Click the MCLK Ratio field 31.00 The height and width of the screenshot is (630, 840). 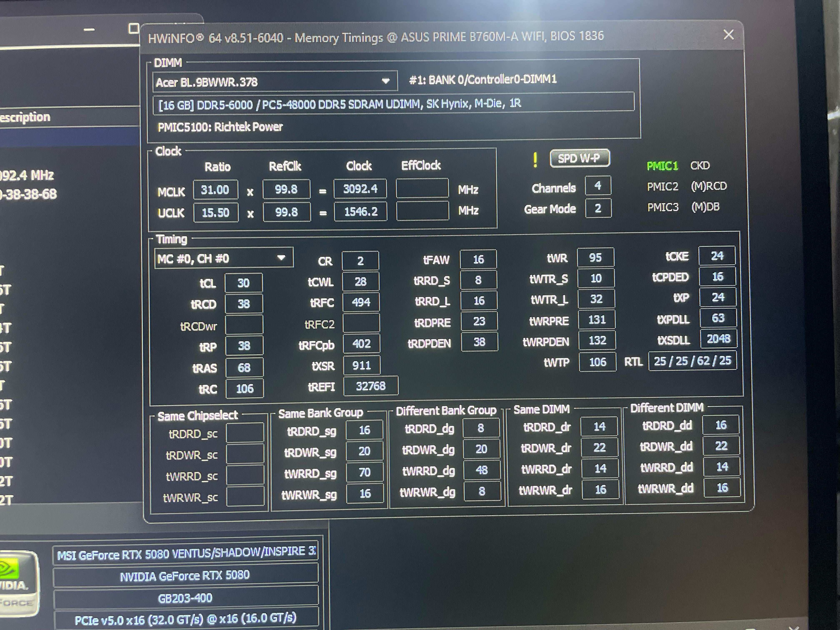215,190
